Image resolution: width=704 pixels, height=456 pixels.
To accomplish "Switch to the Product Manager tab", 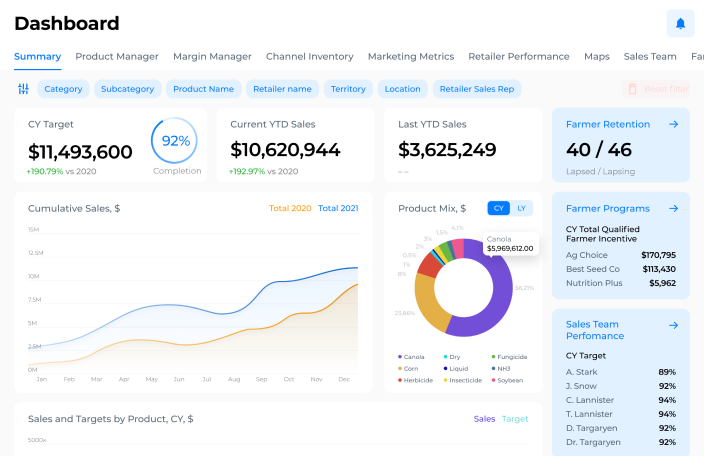I will (x=117, y=57).
